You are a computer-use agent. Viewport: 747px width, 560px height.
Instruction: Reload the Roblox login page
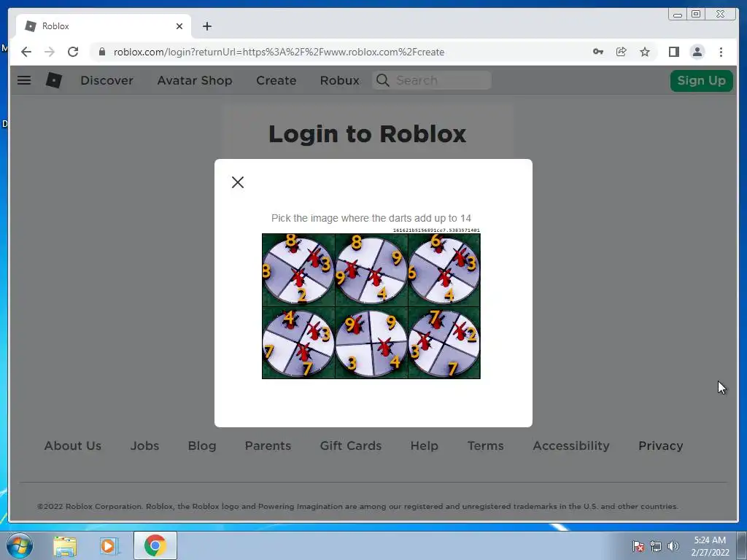(73, 52)
